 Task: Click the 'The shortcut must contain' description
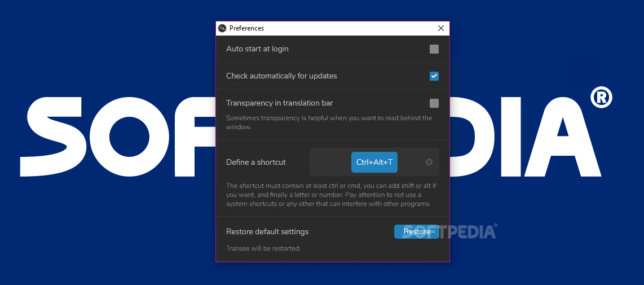pyautogui.click(x=331, y=195)
